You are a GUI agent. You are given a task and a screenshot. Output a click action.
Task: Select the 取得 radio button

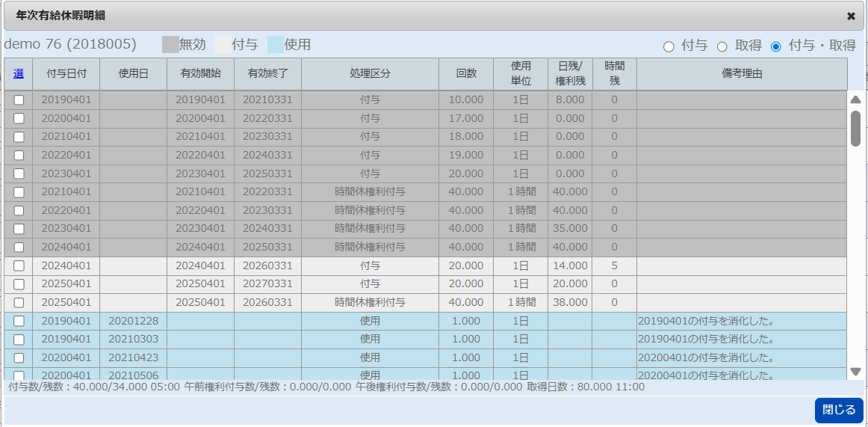[x=722, y=46]
